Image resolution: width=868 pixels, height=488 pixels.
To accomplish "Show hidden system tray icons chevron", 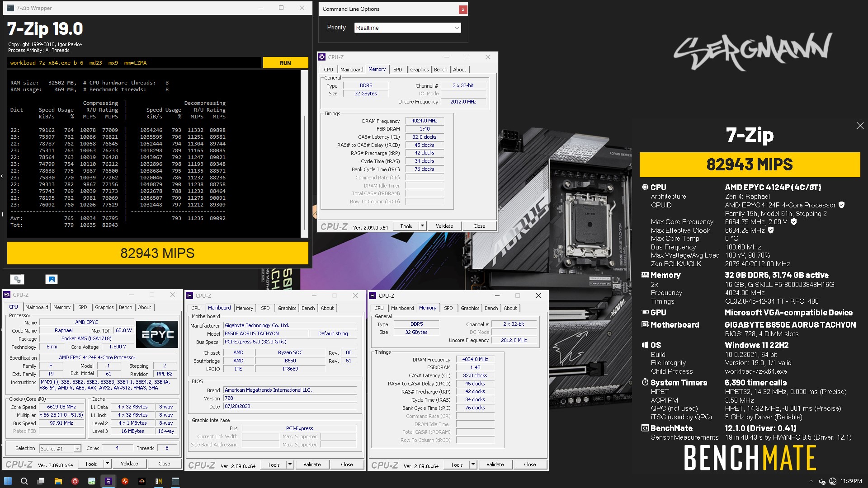I will [811, 482].
